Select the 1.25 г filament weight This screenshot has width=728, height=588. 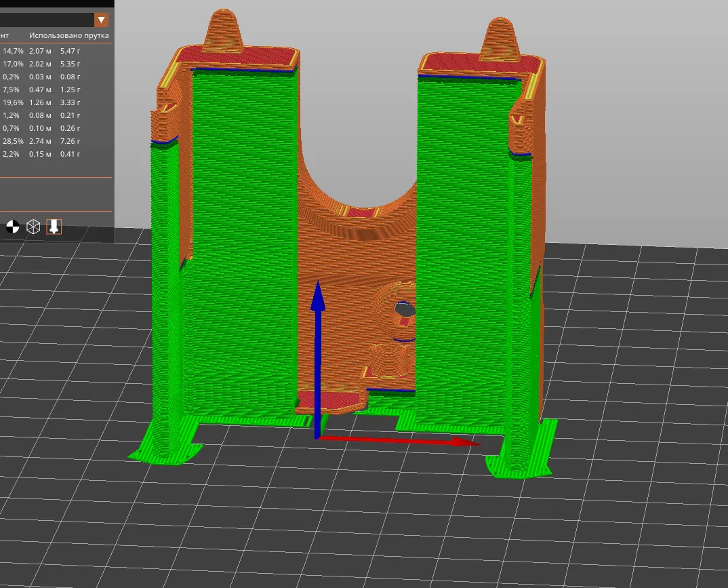(70, 90)
